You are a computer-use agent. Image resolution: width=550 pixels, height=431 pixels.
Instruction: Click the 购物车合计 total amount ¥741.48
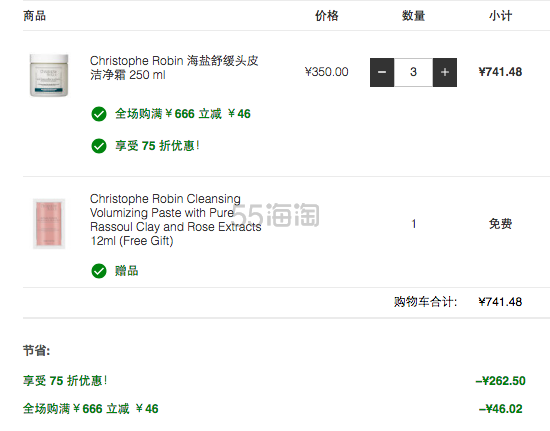tap(501, 302)
